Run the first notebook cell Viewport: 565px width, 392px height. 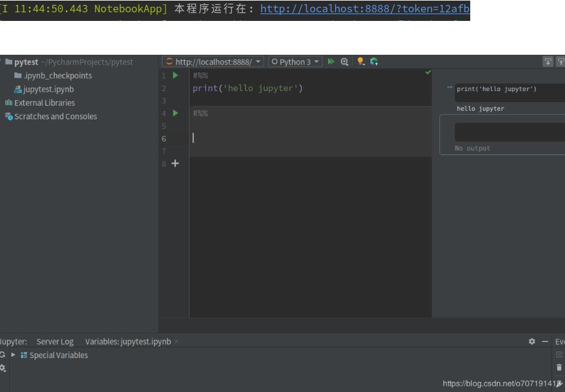[175, 75]
